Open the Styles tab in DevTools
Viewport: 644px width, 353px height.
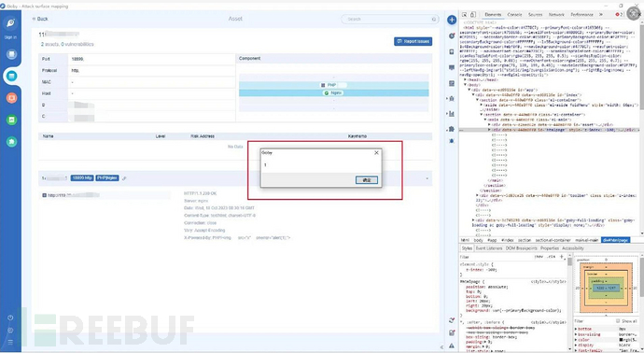(x=467, y=248)
